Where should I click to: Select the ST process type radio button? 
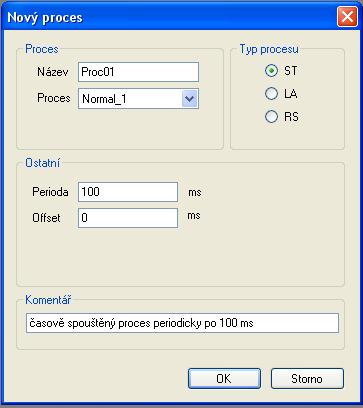point(271,71)
